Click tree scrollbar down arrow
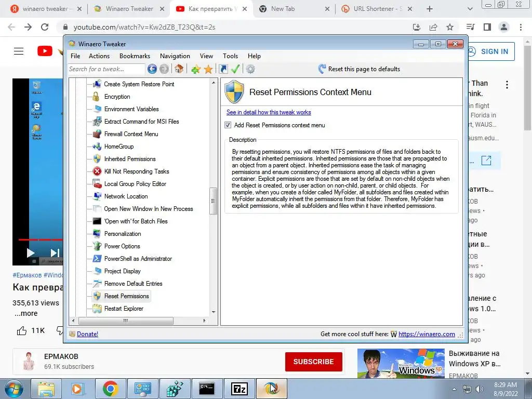This screenshot has height=399, width=532. [x=214, y=312]
